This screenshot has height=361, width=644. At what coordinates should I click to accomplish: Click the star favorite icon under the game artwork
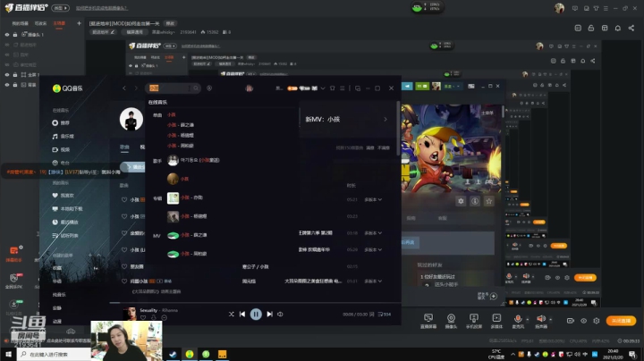coord(488,201)
